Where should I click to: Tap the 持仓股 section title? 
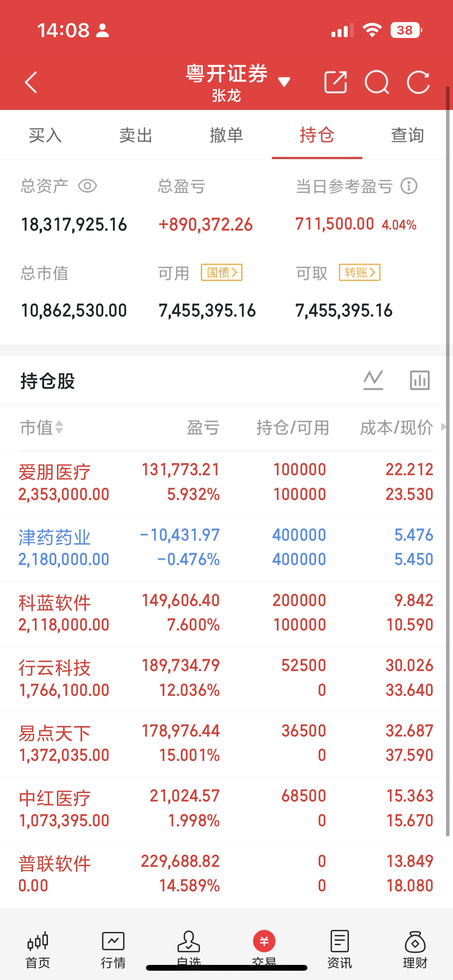pyautogui.click(x=48, y=381)
